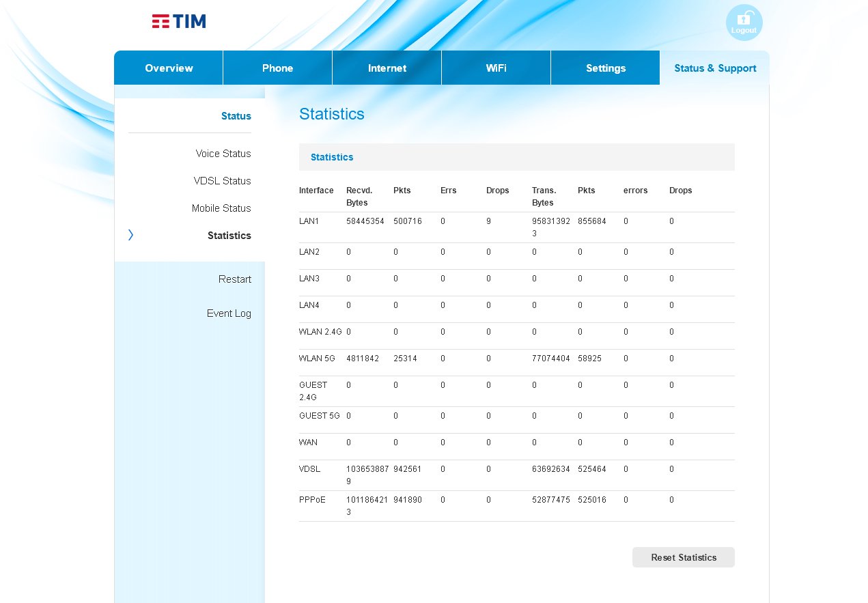The image size is (868, 603).
Task: Click the TIM logo
Action: (x=179, y=21)
